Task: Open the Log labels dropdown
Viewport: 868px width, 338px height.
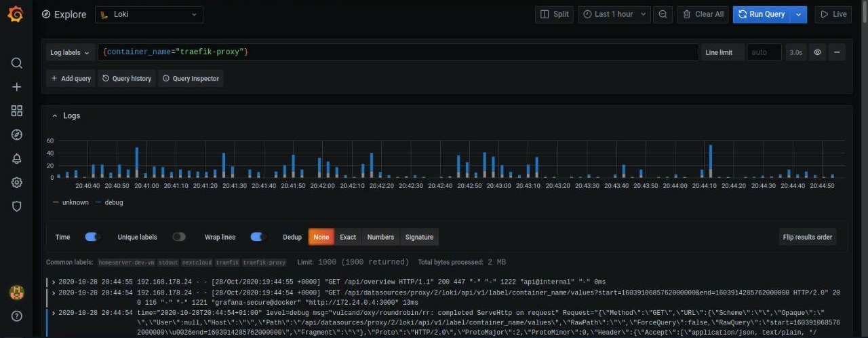Action: [70, 52]
